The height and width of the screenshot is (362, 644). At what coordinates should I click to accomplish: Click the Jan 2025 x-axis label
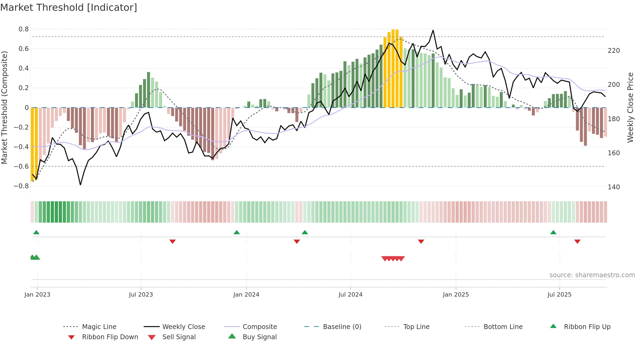click(456, 294)
